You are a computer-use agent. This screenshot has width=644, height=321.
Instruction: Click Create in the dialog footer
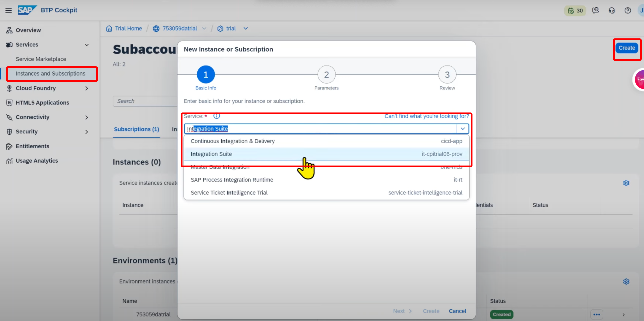[431, 311]
